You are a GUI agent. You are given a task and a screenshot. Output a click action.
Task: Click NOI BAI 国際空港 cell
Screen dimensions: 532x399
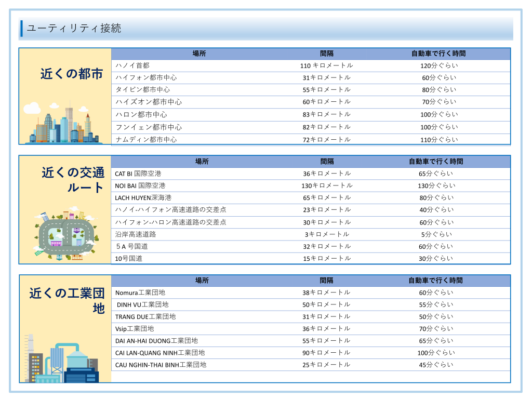[x=140, y=186]
